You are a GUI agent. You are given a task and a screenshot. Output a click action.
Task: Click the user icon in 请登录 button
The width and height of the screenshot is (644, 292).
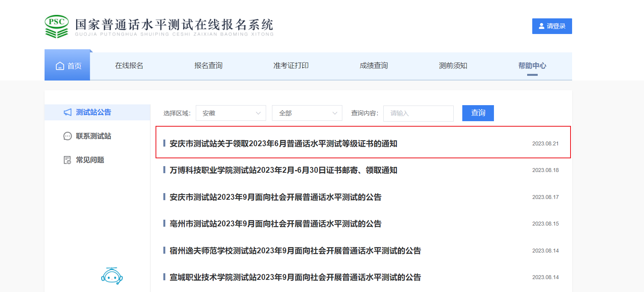coord(542,26)
